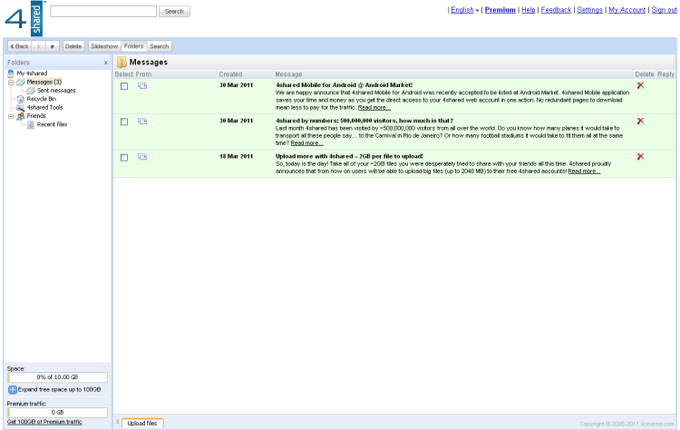The image size is (680, 430).
Task: Sort by the From column header
Action: tap(144, 75)
